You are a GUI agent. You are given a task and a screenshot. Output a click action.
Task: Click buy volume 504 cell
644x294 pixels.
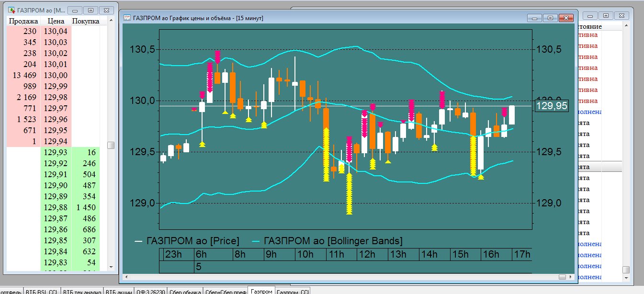point(86,174)
